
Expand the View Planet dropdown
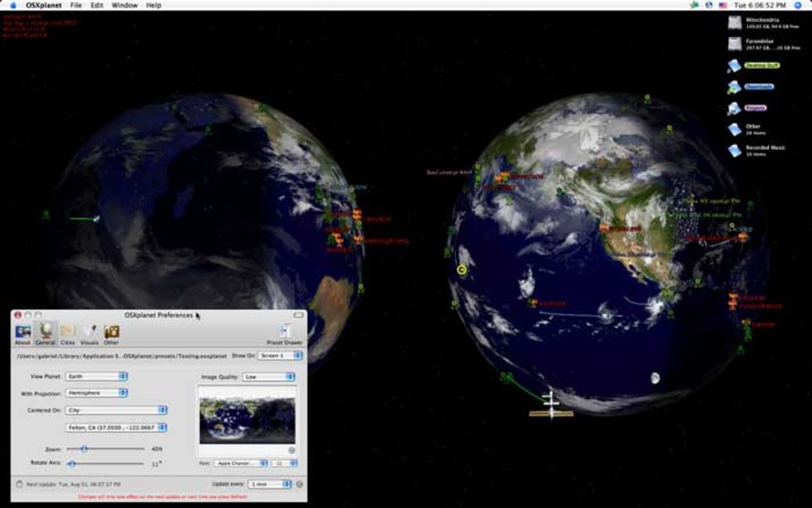(97, 376)
